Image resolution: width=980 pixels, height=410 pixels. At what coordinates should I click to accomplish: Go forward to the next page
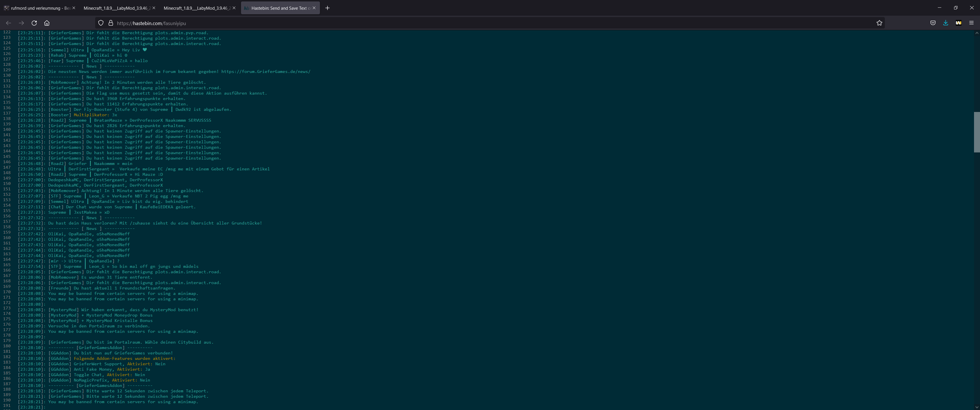pos(21,23)
